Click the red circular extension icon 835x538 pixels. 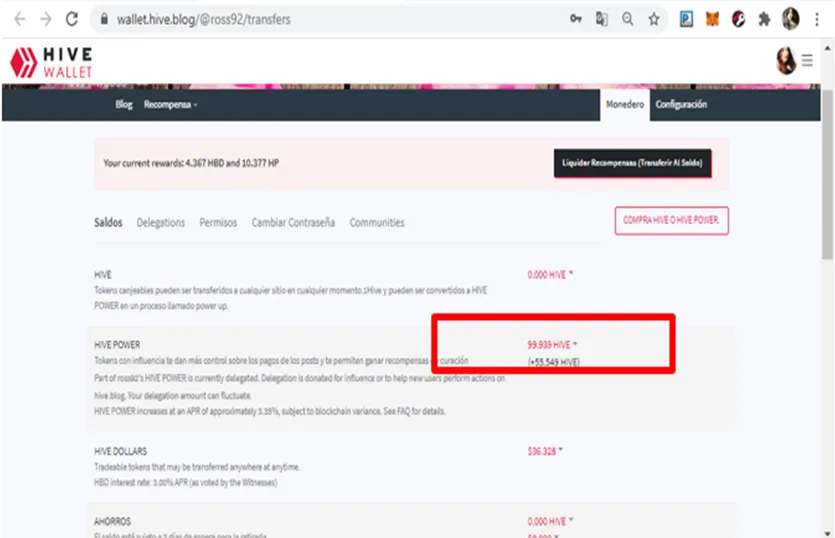[738, 20]
